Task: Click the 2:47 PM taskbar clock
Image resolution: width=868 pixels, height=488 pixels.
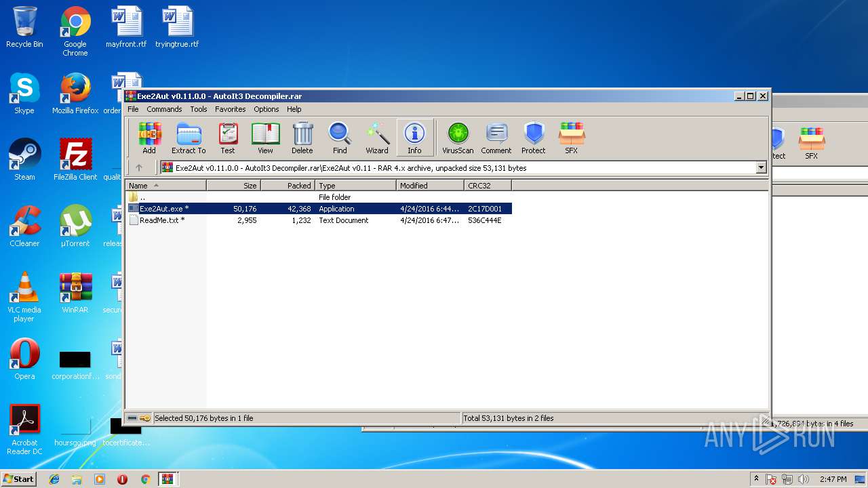Action: [833, 479]
